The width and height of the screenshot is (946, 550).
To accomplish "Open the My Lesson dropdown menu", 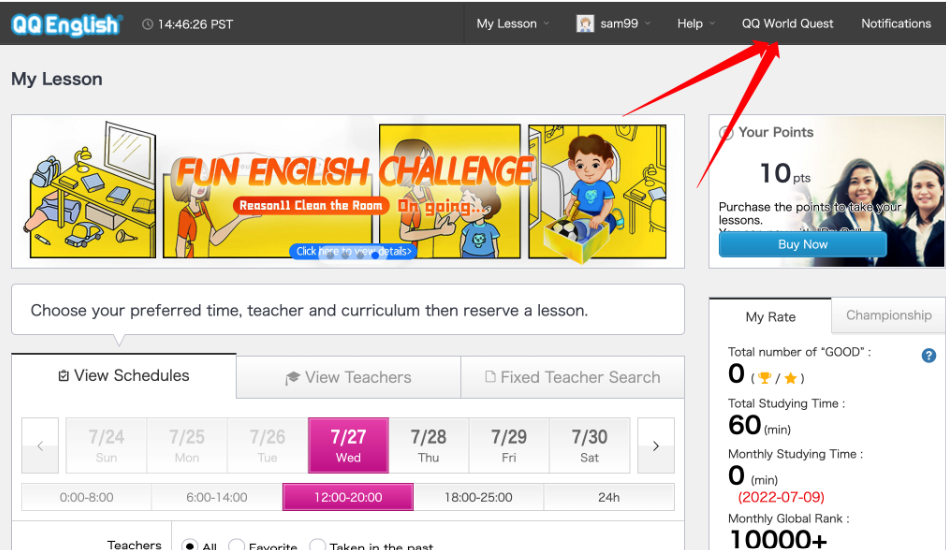I will pyautogui.click(x=513, y=24).
